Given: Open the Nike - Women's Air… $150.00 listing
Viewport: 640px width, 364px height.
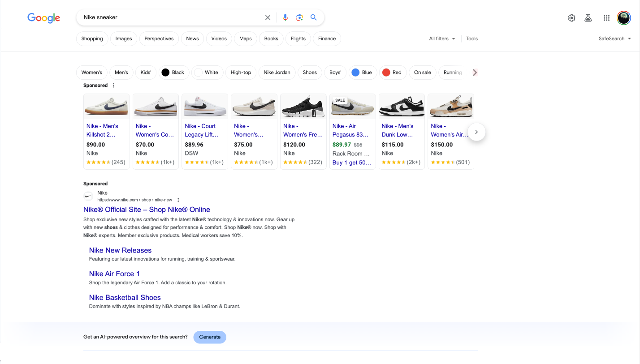Looking at the screenshot, I should [451, 132].
